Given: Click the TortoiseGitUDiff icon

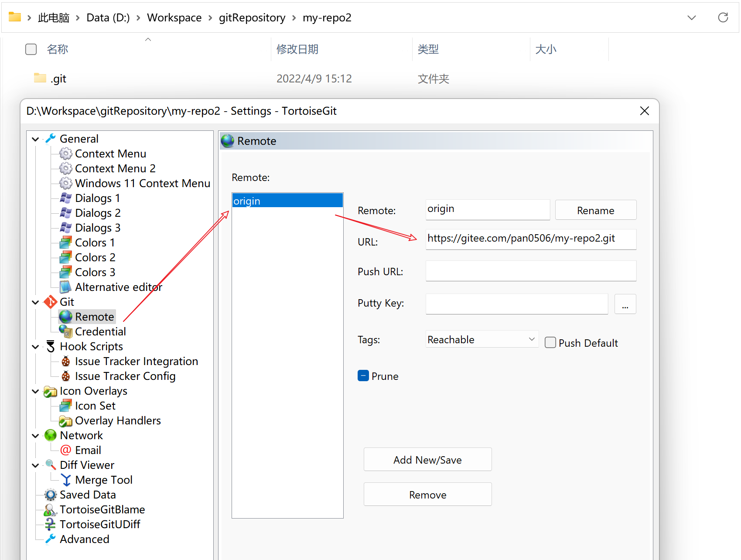Looking at the screenshot, I should (51, 524).
